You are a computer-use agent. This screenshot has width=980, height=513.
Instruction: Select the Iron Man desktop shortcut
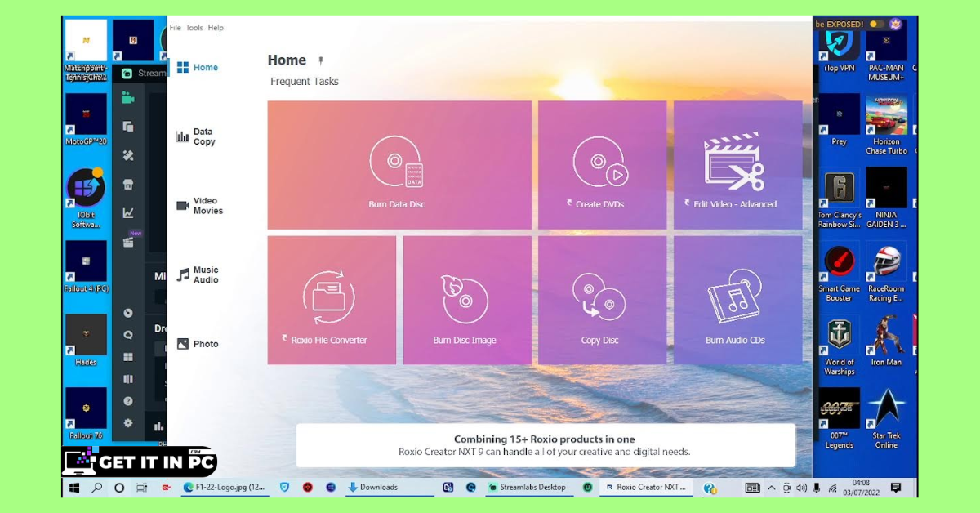[x=886, y=341]
